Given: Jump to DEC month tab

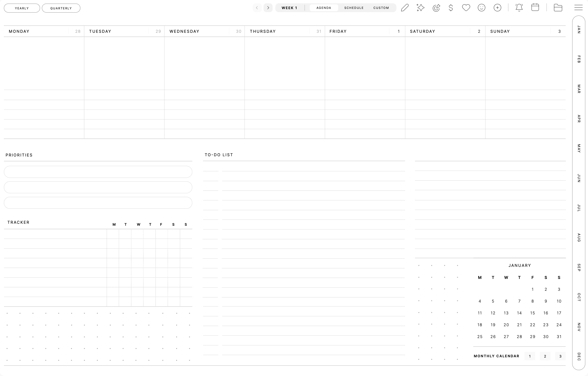Looking at the screenshot, I should click(x=579, y=357).
